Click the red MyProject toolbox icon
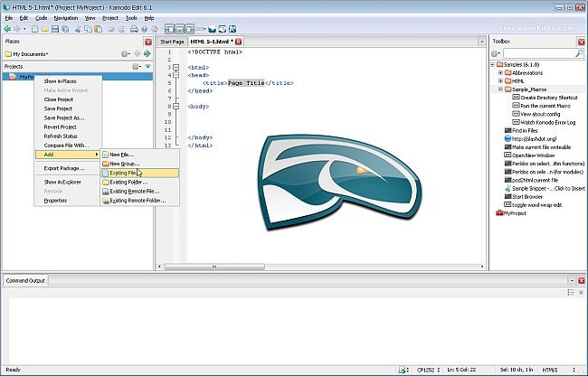The width and height of the screenshot is (588, 376). (499, 213)
